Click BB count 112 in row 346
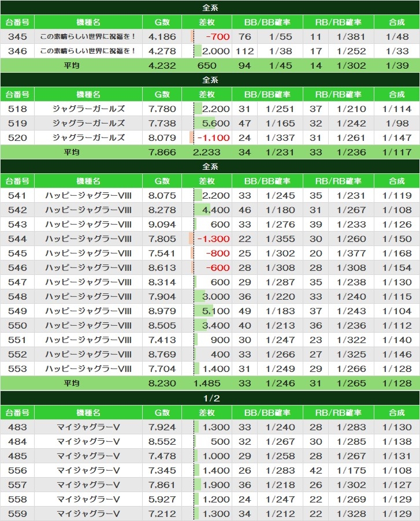This screenshot has height=521, width=420. click(x=244, y=51)
